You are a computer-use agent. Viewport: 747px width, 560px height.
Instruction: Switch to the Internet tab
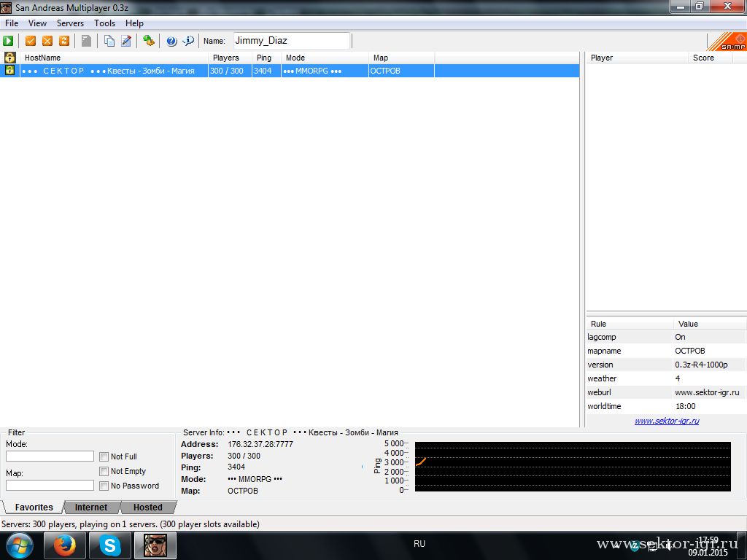point(91,507)
